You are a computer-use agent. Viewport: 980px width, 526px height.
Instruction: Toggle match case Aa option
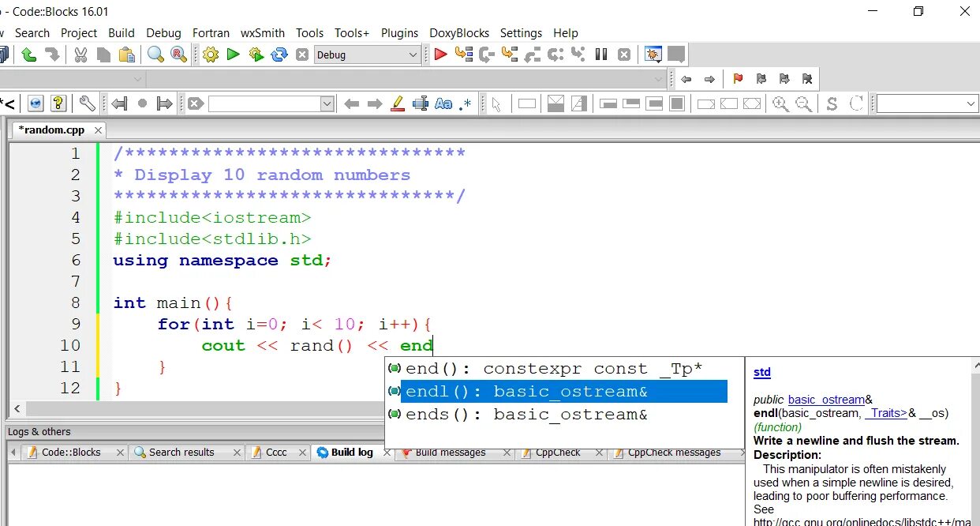443,103
